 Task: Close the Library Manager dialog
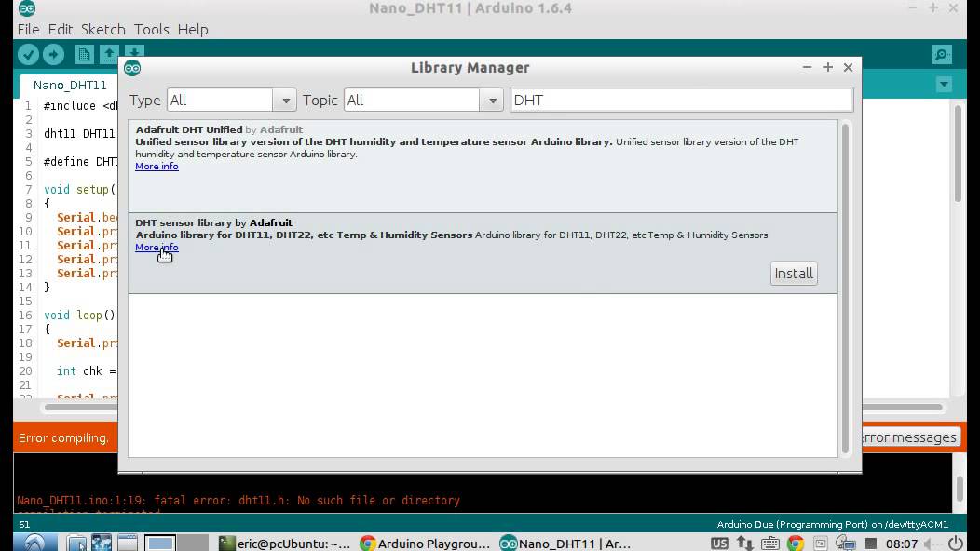848,67
